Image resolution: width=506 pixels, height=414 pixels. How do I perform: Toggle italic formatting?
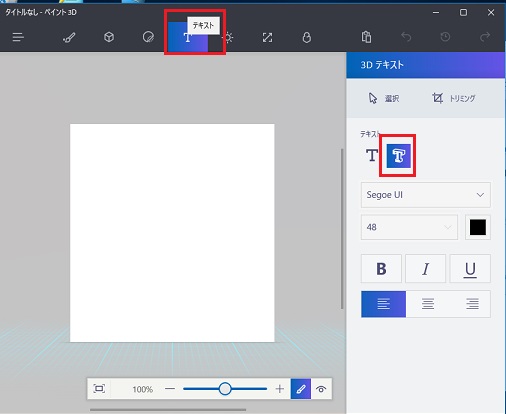pos(426,269)
